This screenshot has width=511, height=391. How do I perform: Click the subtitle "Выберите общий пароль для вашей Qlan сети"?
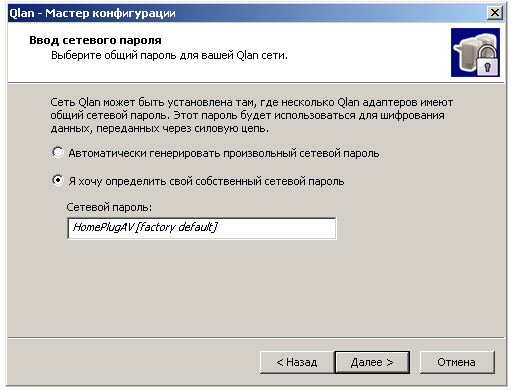click(169, 55)
